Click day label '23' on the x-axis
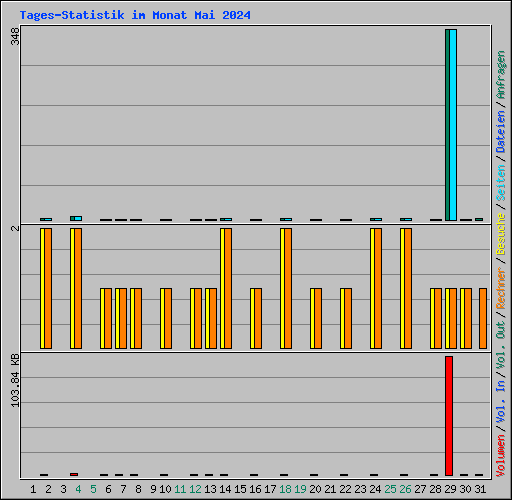The height and width of the screenshot is (500, 512). tap(360, 489)
